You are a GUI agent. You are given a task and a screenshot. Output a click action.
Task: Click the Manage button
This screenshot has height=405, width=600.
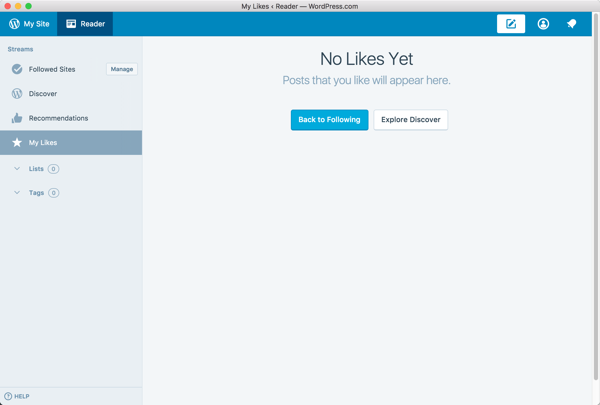coord(122,69)
